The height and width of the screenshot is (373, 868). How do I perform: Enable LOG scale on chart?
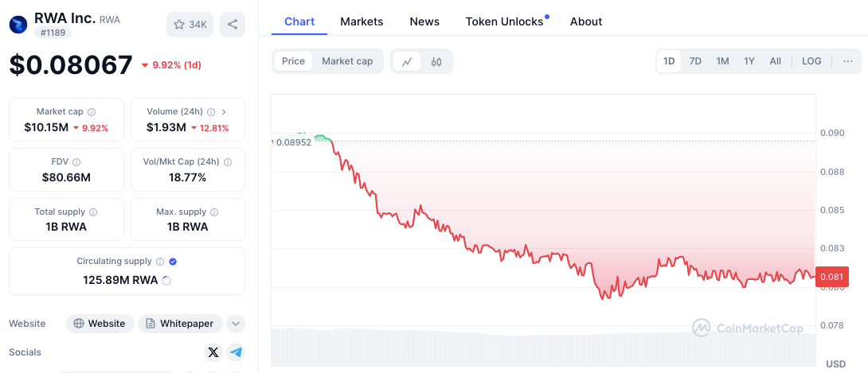coord(811,61)
